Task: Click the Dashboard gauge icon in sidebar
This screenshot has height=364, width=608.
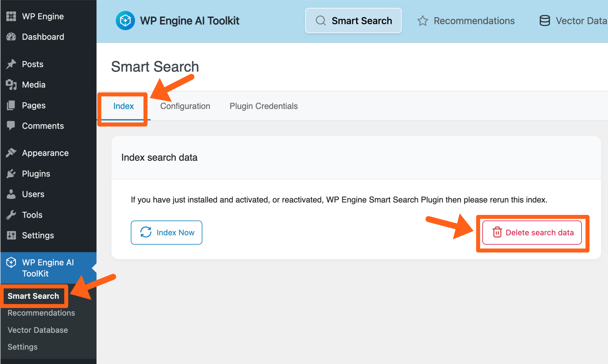Action: click(x=11, y=37)
